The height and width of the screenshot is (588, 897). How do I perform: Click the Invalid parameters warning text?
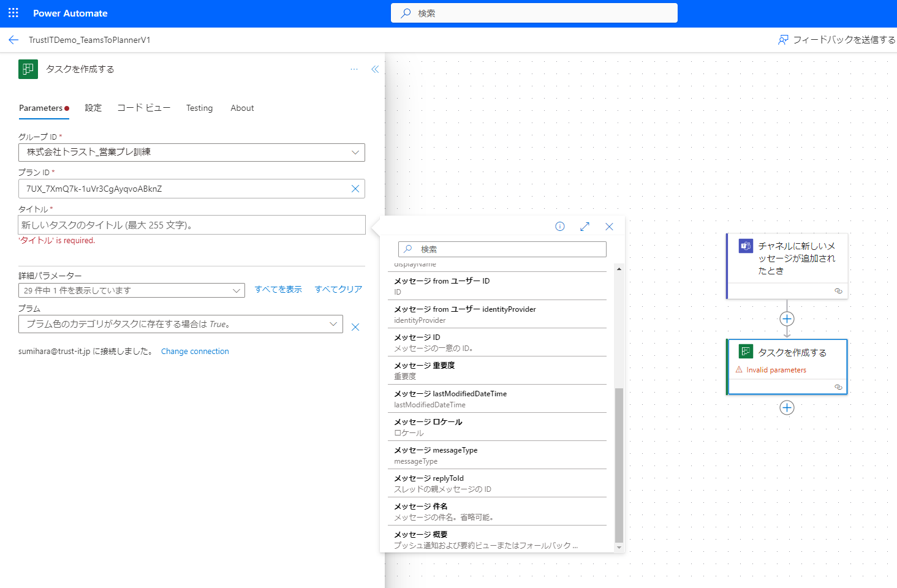(776, 370)
